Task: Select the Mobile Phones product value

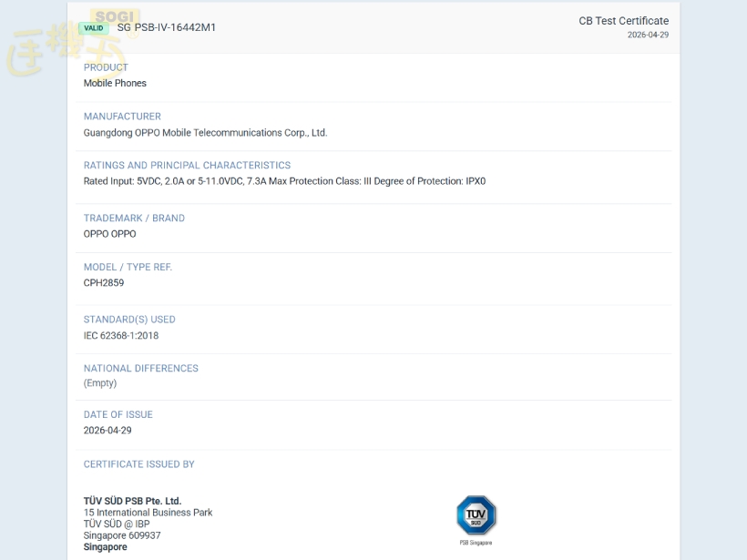Action: click(115, 83)
